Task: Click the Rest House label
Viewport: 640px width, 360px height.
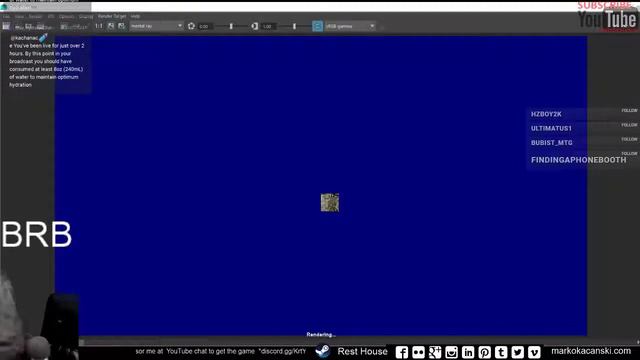Action: [362, 351]
